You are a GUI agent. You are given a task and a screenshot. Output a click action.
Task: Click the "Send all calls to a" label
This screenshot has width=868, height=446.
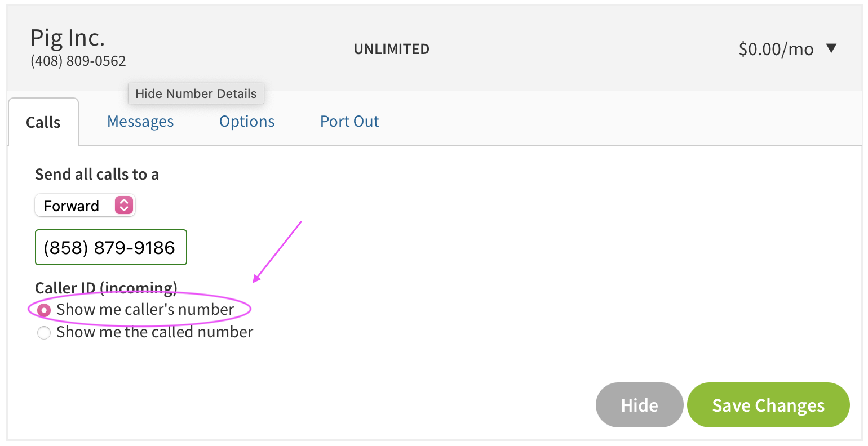pyautogui.click(x=97, y=175)
